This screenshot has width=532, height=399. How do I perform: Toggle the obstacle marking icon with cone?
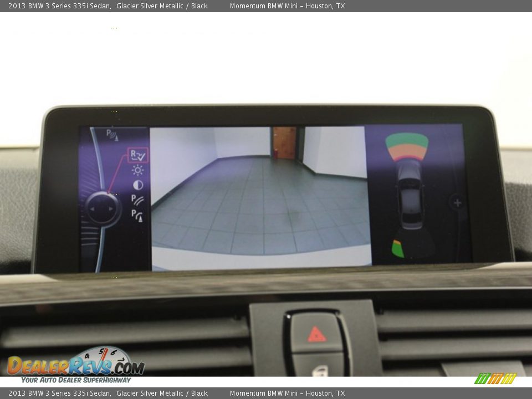coord(137,215)
